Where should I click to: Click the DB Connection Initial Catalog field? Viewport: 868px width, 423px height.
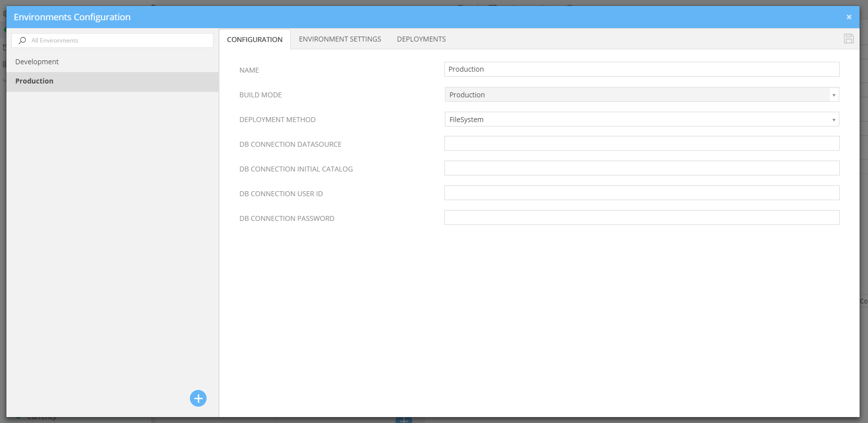pyautogui.click(x=641, y=169)
